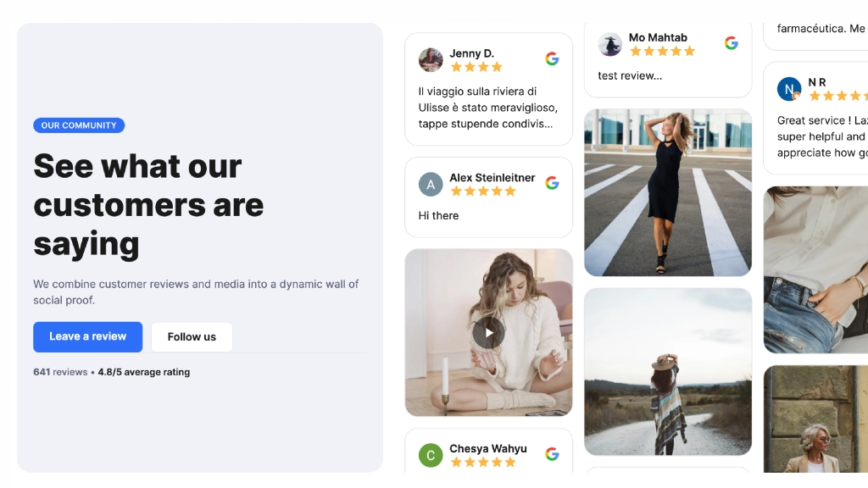This screenshot has width=868, height=488.
Task: Click the Google icon on Chesya Wahyu review
Action: pos(552,454)
